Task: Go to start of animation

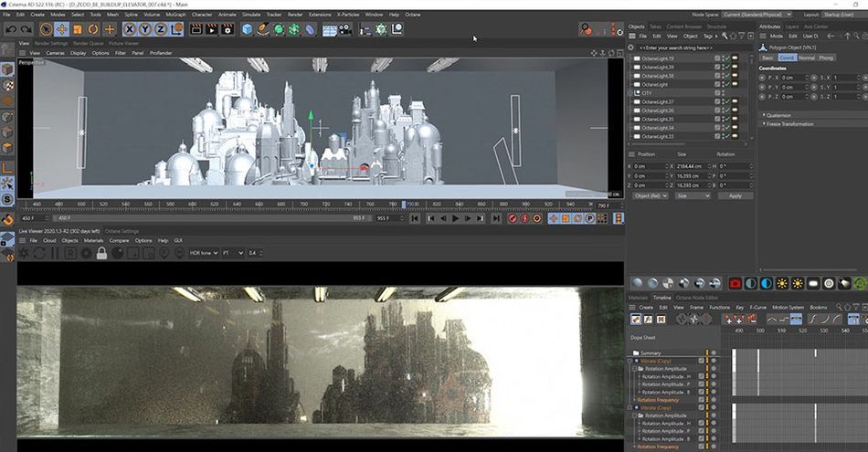Action: [415, 218]
